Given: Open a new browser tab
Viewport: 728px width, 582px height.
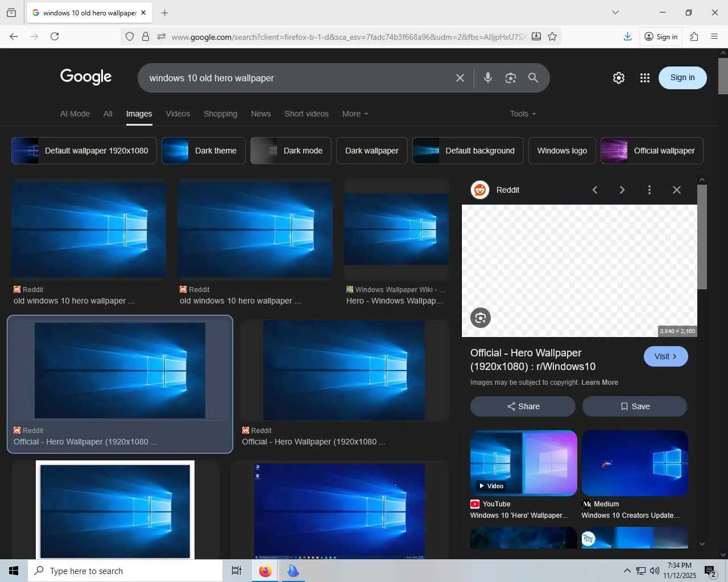Looking at the screenshot, I should coord(164,13).
